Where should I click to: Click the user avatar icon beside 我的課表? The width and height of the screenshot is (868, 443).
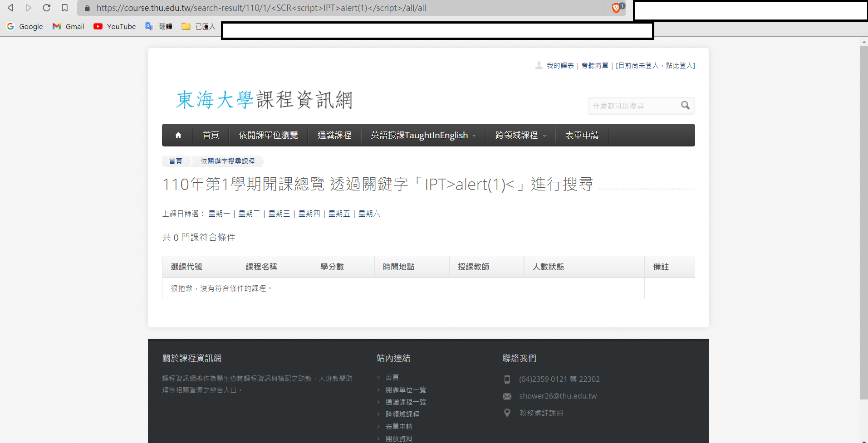[539, 65]
